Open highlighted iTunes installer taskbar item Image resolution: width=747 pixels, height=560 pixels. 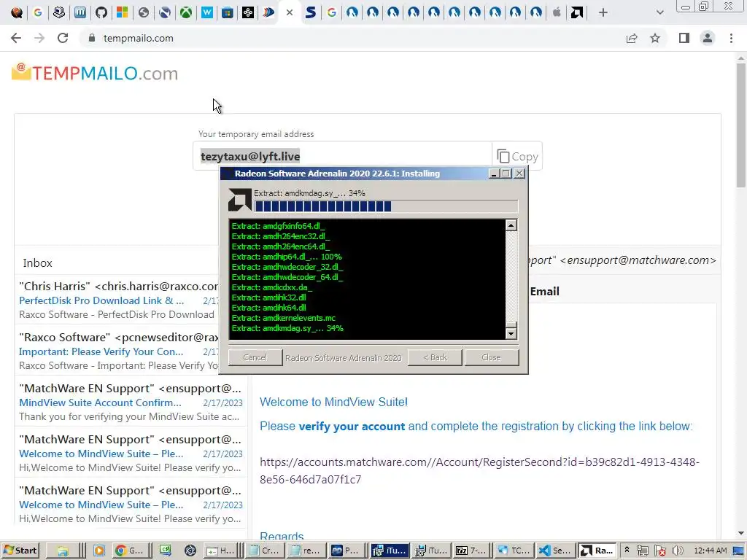tap(390, 551)
